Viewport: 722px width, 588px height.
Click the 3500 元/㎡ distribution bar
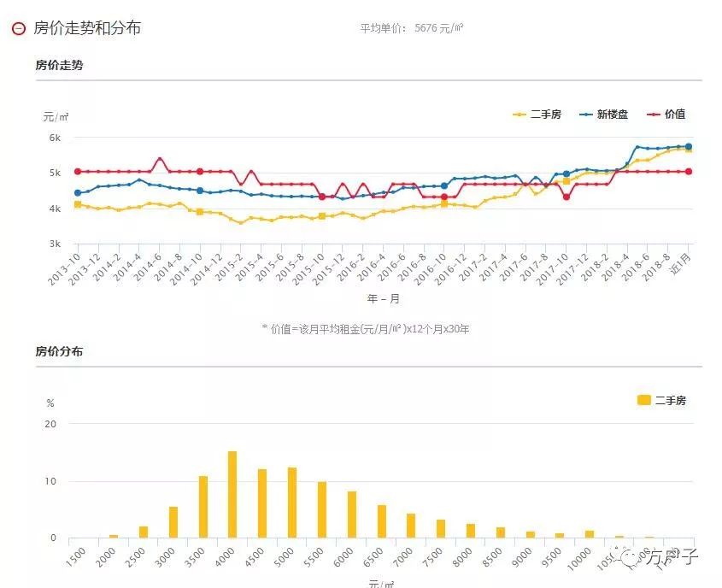[x=203, y=507]
